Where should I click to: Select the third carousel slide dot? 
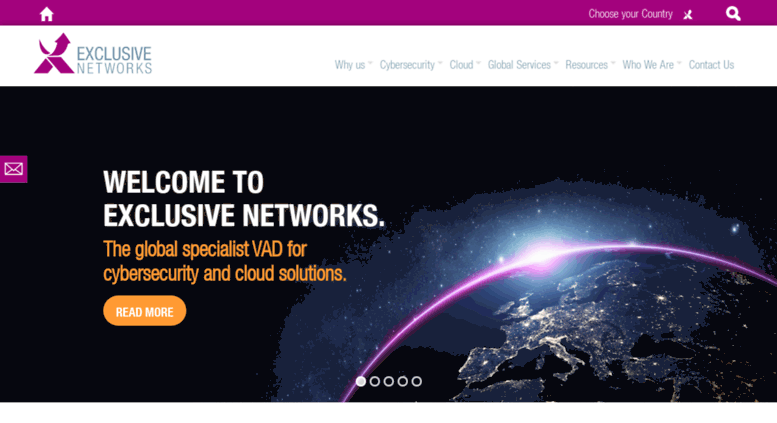click(389, 381)
